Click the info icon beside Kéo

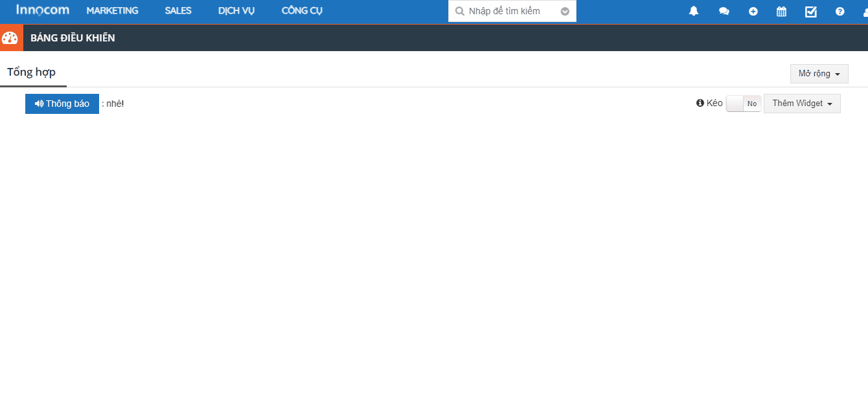pyautogui.click(x=700, y=103)
